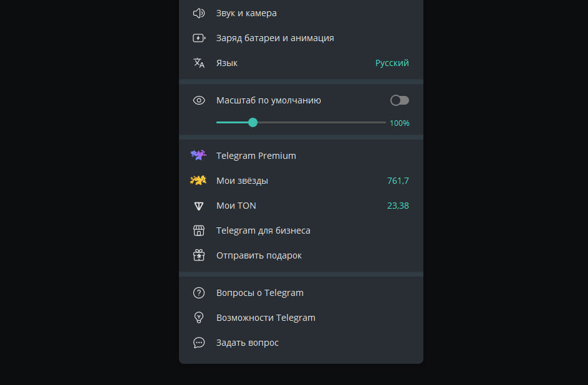
Task: Click the question mark FAQ icon
Action: (x=199, y=293)
